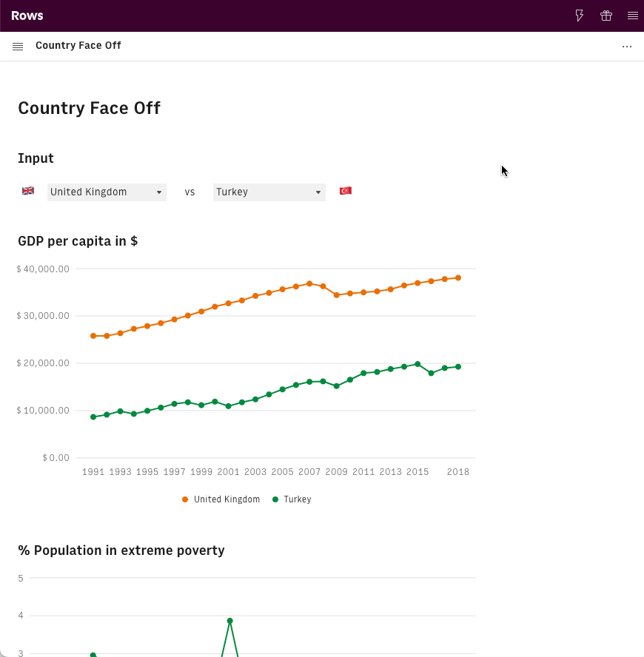Open the three-dot more options menu
Image resolution: width=644 pixels, height=657 pixels.
click(627, 46)
